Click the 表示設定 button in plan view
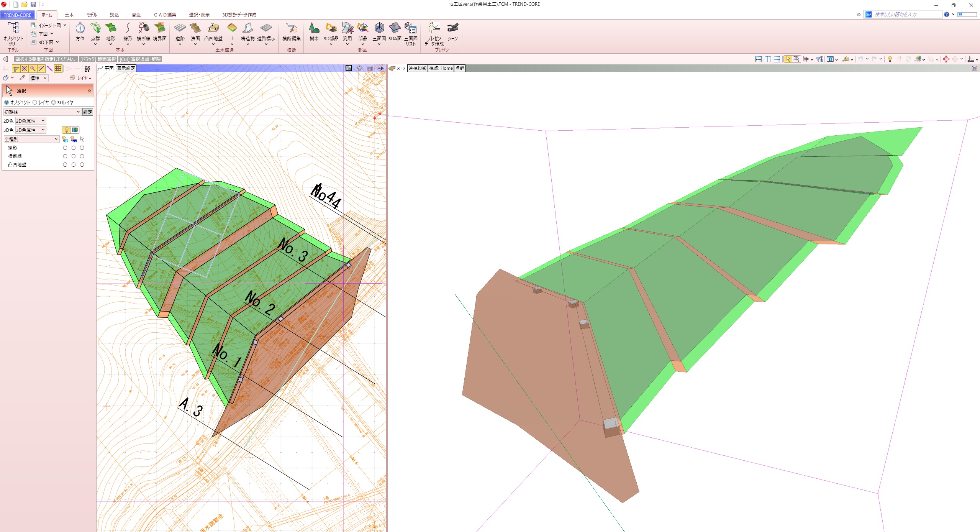The height and width of the screenshot is (532, 980). click(x=126, y=68)
